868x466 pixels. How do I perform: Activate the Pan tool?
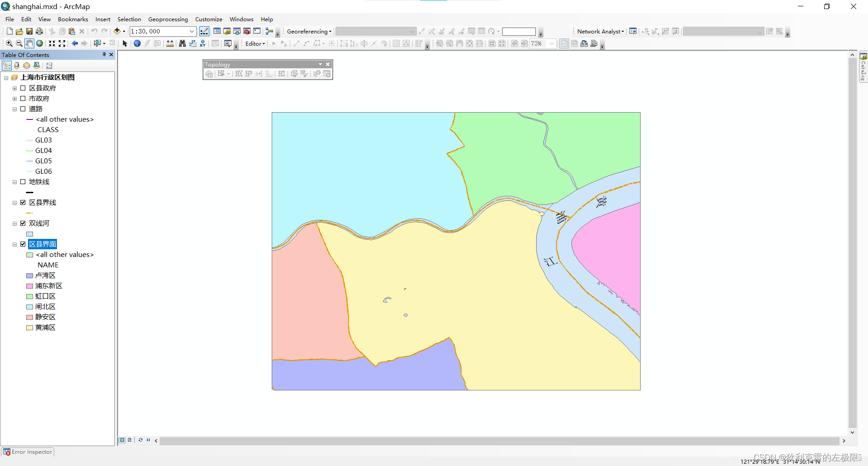pos(29,43)
